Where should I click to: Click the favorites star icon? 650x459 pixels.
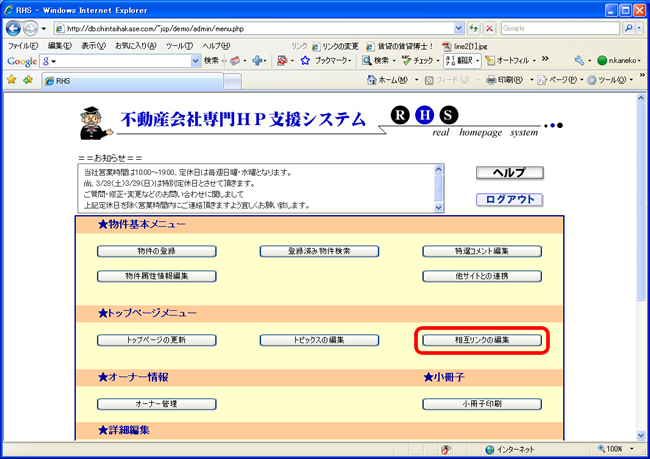click(x=13, y=80)
